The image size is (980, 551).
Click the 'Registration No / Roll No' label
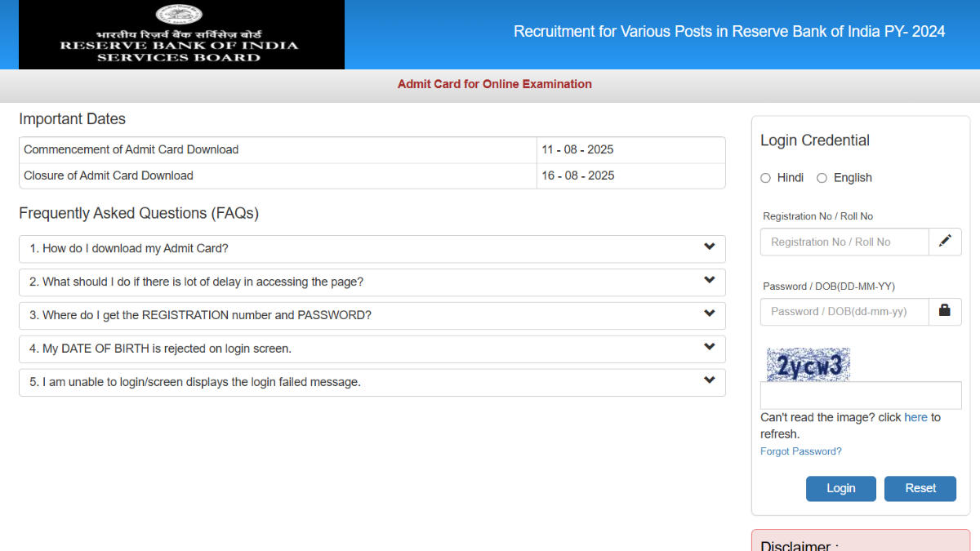817,216
